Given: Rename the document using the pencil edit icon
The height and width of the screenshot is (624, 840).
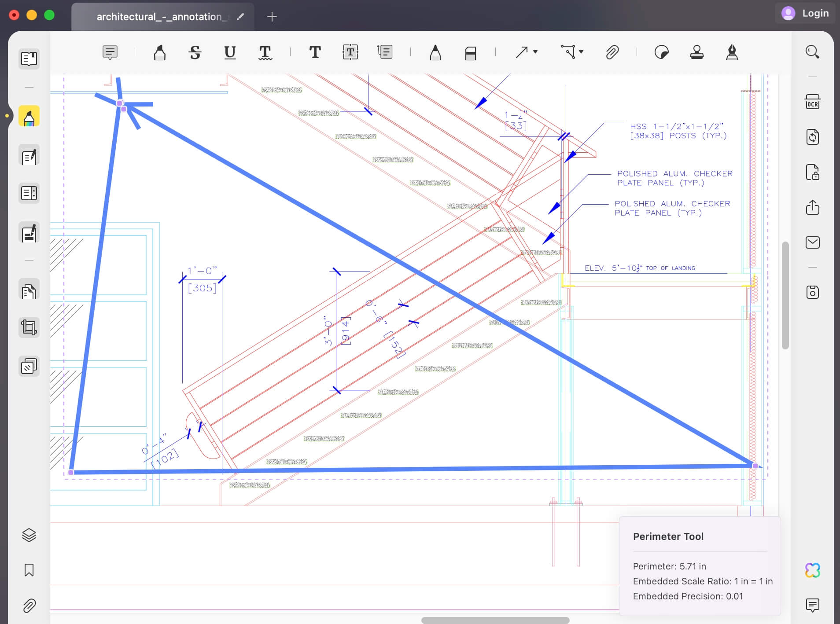Looking at the screenshot, I should pyautogui.click(x=240, y=17).
